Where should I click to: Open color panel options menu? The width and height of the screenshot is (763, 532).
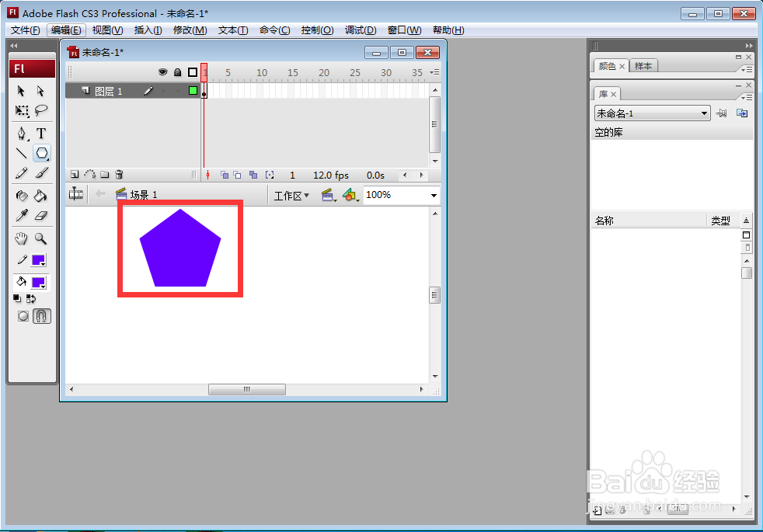point(747,70)
